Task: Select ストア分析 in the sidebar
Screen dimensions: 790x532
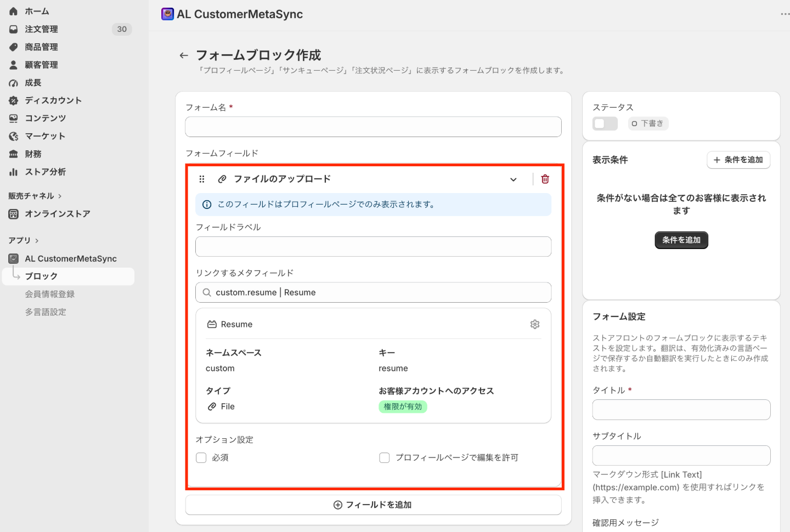Action: pyautogui.click(x=45, y=172)
